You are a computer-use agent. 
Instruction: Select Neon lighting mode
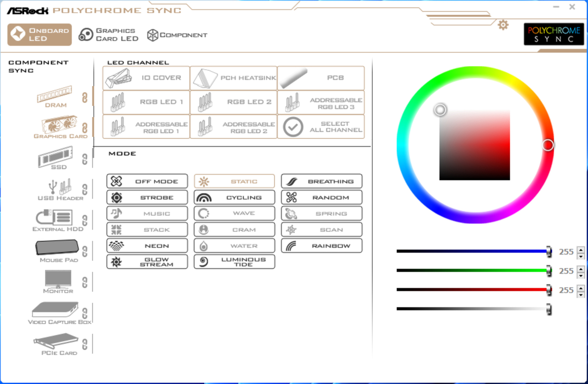coord(147,246)
